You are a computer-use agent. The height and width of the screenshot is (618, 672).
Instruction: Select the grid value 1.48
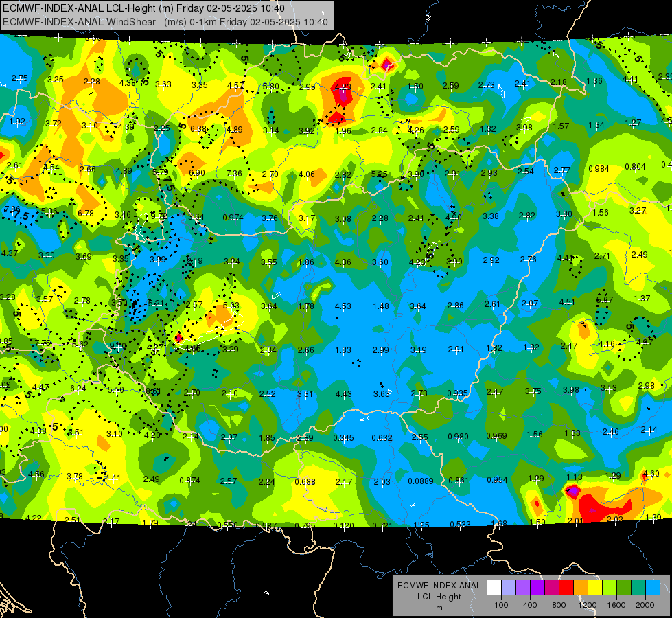pyautogui.click(x=381, y=306)
